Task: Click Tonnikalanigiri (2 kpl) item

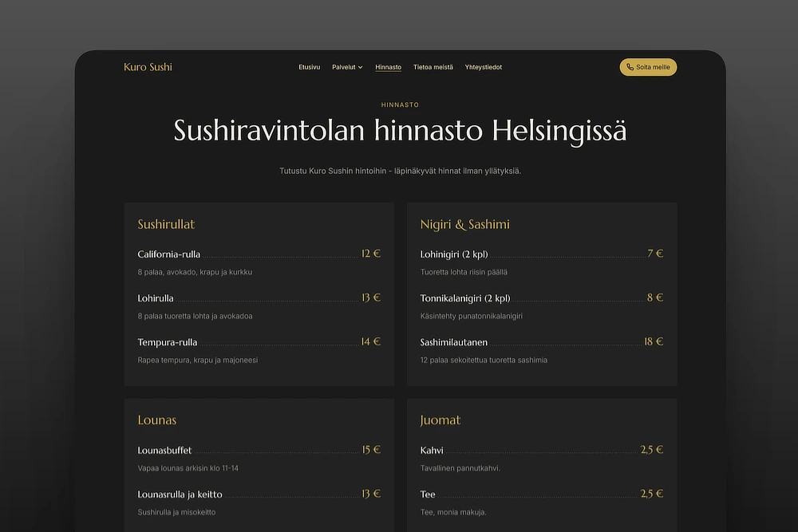Action: tap(464, 298)
